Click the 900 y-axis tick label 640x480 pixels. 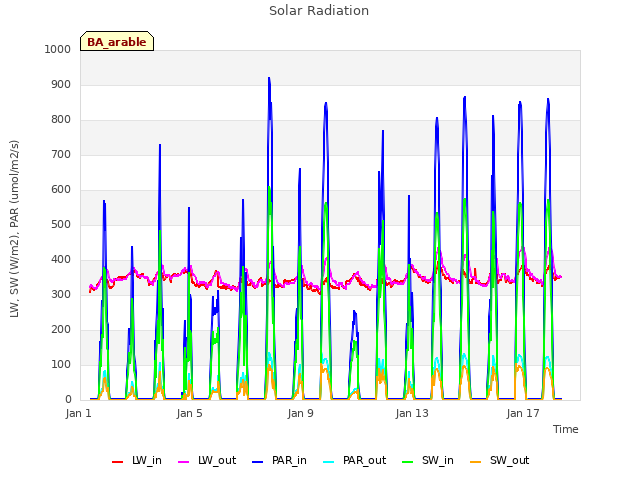point(61,84)
